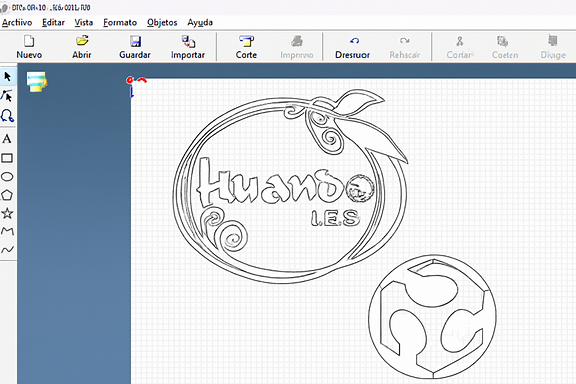This screenshot has height=384, width=576.
Task: Click the grayed print toolbar button
Action: coord(296,47)
